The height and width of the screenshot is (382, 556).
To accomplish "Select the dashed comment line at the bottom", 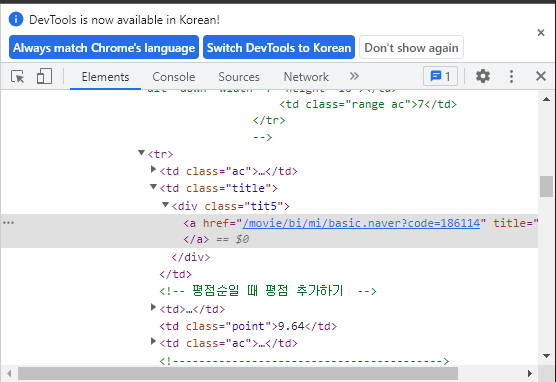I will [304, 361].
